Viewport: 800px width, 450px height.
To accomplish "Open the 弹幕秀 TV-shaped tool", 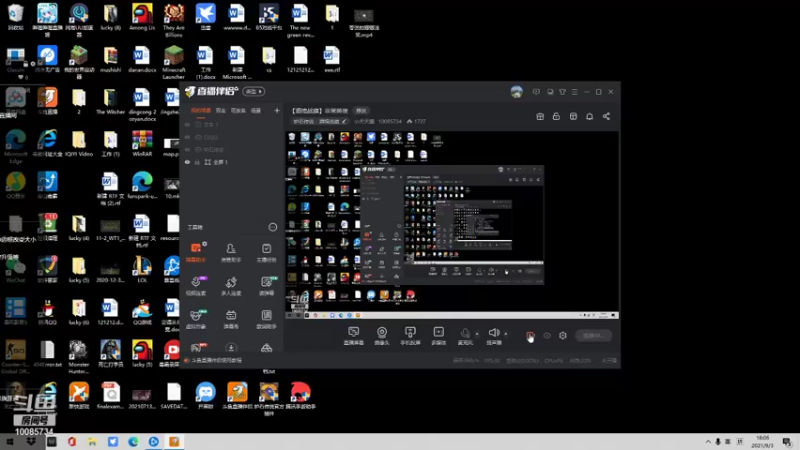I will click(x=231, y=319).
